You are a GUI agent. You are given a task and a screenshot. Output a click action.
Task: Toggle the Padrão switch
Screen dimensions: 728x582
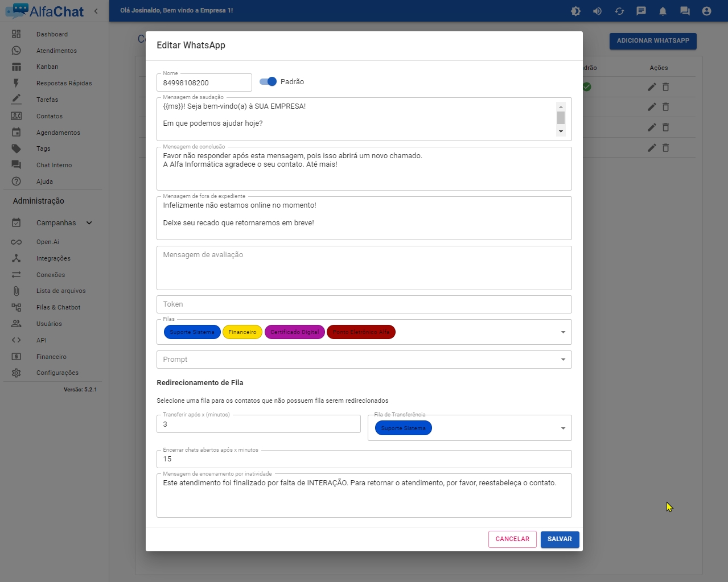268,82
